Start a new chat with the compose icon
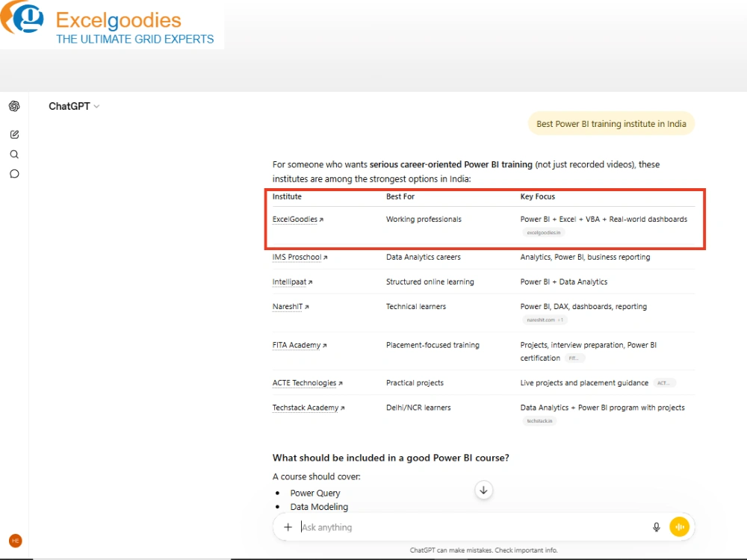 (x=14, y=134)
